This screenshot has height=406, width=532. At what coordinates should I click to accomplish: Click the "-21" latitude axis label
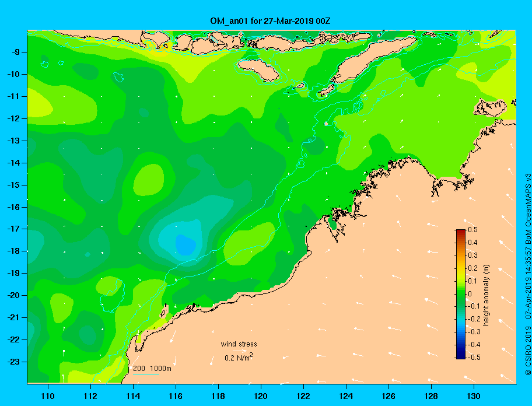pos(13,317)
